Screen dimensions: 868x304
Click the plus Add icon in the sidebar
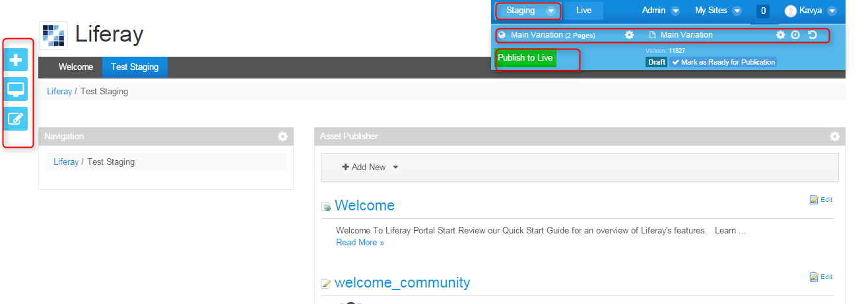16,60
